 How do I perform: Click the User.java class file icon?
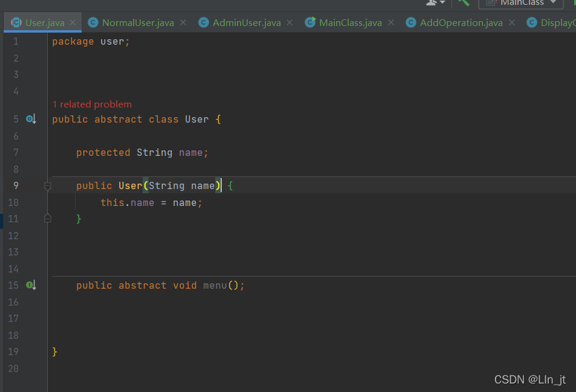(16, 22)
